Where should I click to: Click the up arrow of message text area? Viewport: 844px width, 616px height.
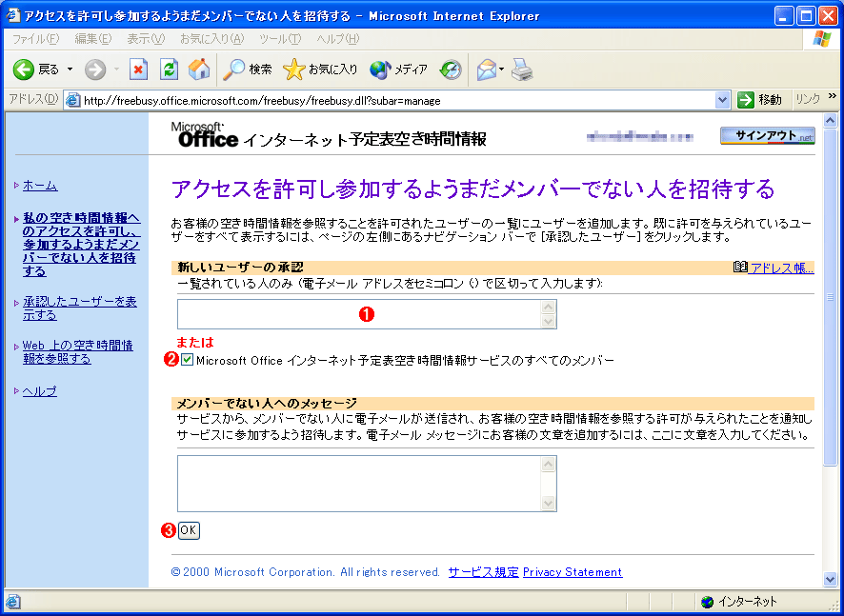click(549, 464)
